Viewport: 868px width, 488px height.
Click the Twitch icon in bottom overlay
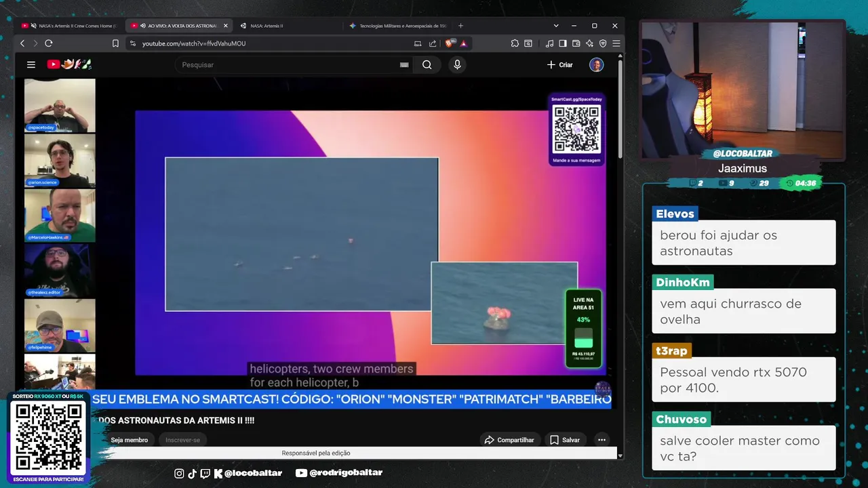(205, 473)
